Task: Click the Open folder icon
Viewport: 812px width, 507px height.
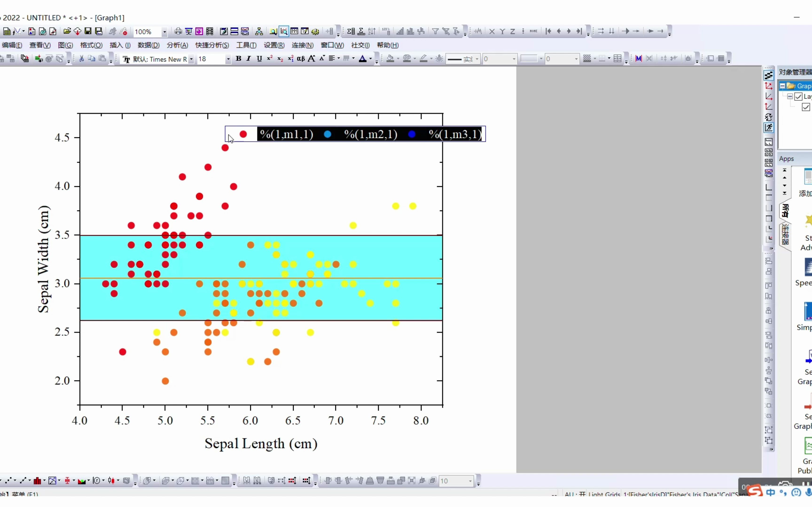Action: tap(67, 31)
